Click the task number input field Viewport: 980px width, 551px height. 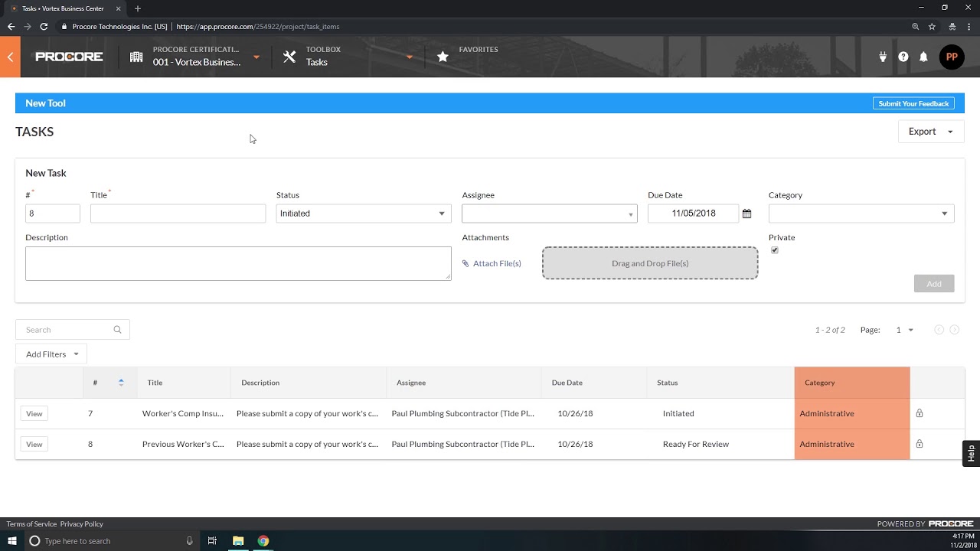point(53,214)
